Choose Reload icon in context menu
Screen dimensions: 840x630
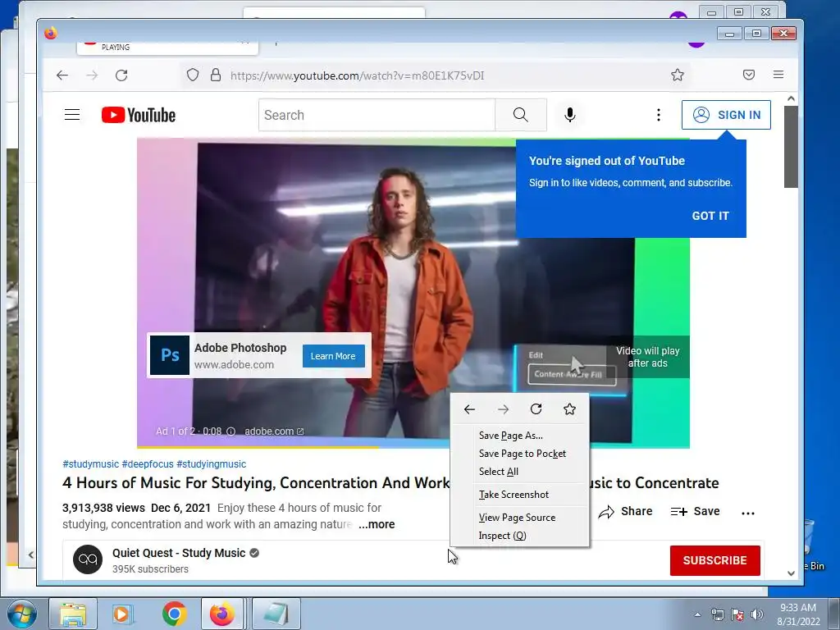[x=536, y=409]
